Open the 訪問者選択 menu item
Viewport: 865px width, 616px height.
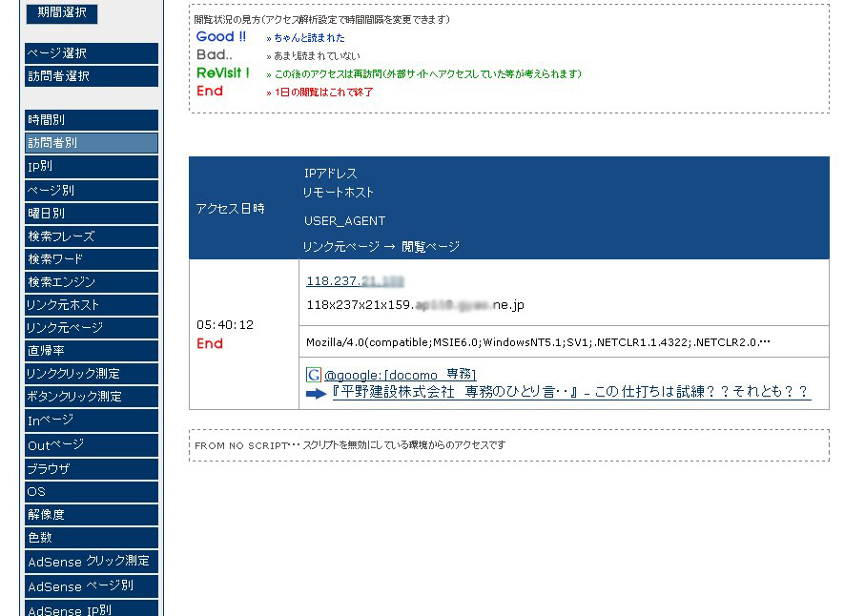92,76
